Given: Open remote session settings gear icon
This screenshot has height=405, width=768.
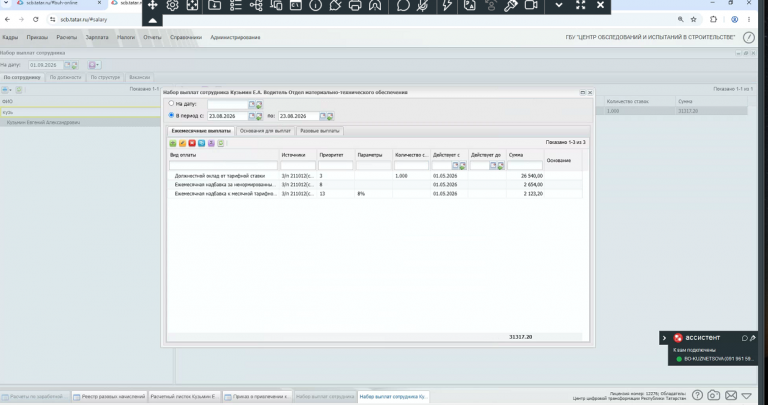Looking at the screenshot, I should click(x=172, y=6).
